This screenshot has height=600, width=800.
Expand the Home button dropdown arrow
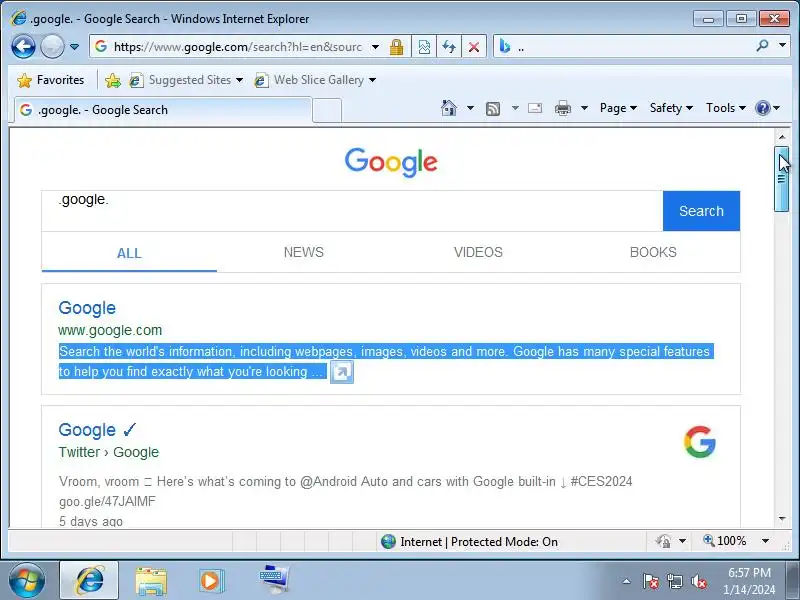(x=470, y=108)
